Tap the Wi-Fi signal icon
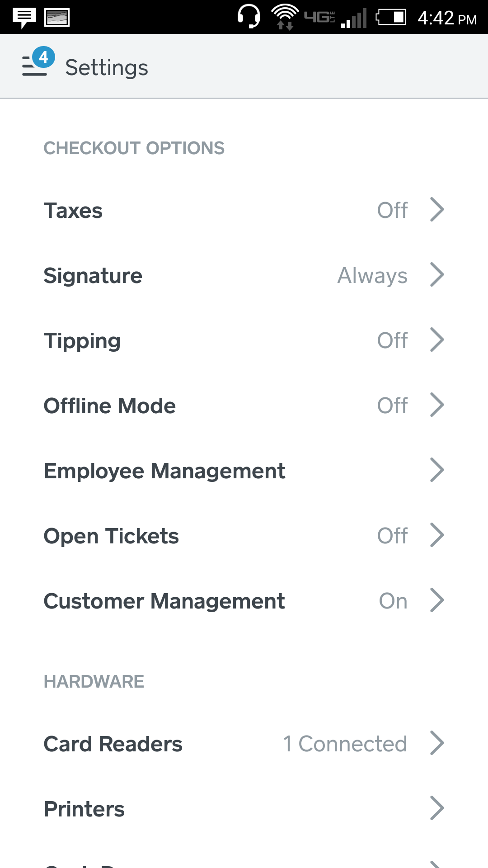The image size is (488, 868). click(284, 17)
